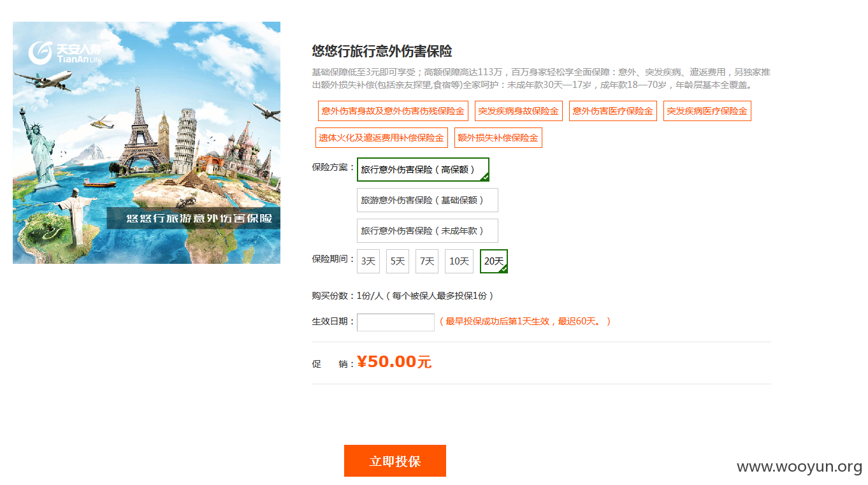Click the 悠悠行旅行意外伤害保险 title
The height and width of the screenshot is (485, 868).
click(x=382, y=52)
